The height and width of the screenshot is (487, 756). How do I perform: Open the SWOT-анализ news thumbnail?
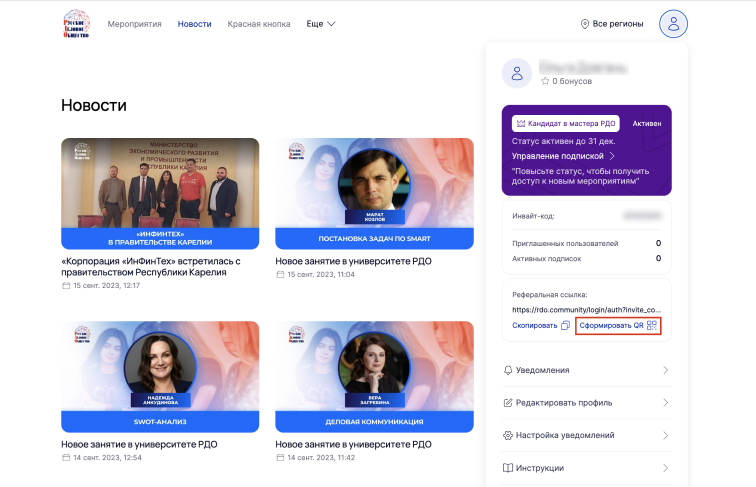(x=160, y=376)
